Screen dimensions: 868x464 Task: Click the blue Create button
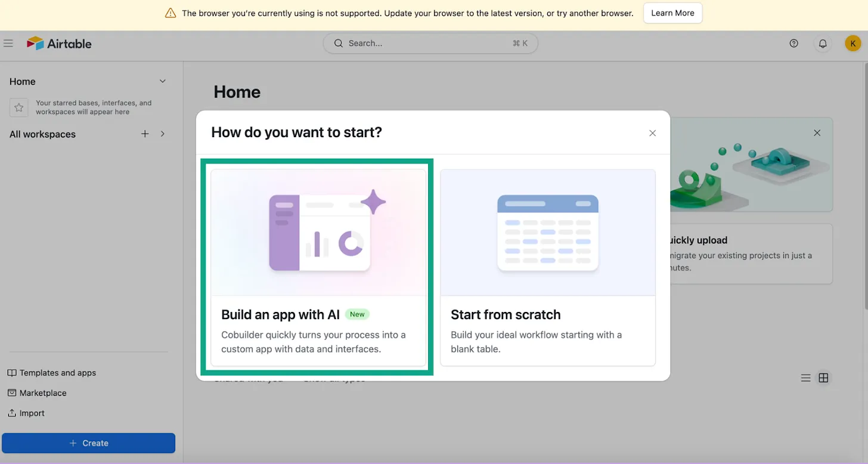[88, 443]
